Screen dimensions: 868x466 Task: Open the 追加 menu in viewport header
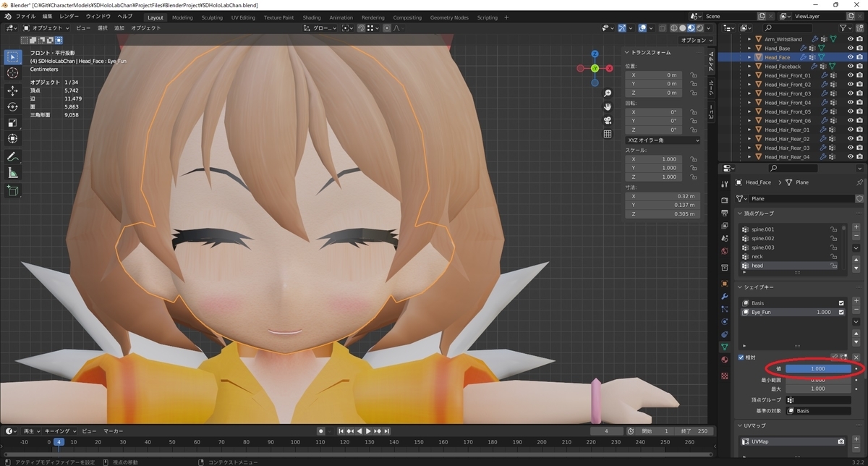(x=119, y=28)
